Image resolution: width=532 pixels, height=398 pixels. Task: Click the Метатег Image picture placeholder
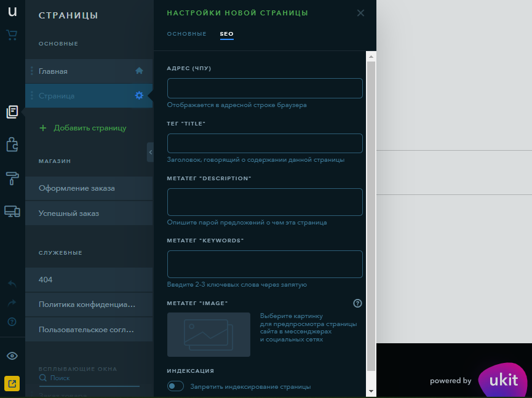click(x=208, y=335)
